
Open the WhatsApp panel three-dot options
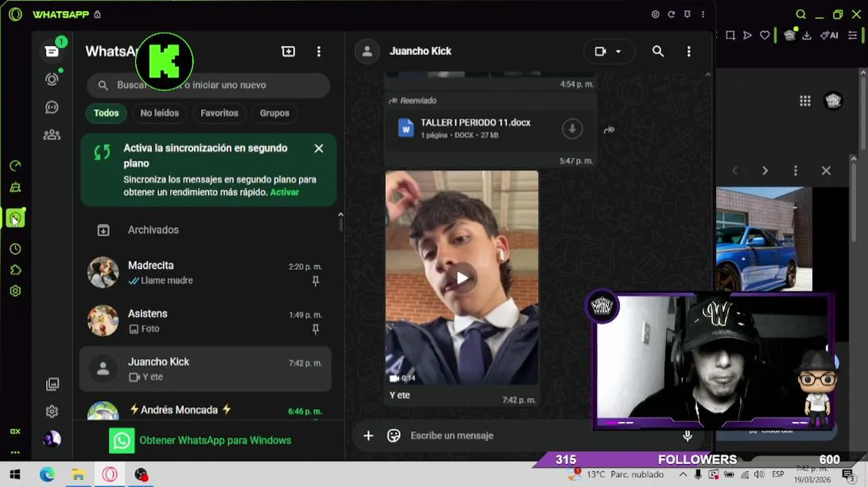703,14
